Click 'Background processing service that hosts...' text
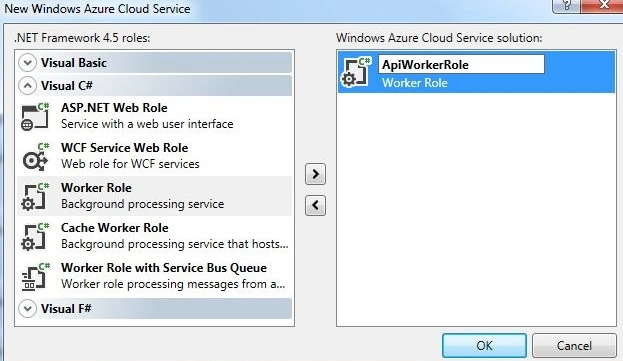The height and width of the screenshot is (361, 623). tap(174, 244)
